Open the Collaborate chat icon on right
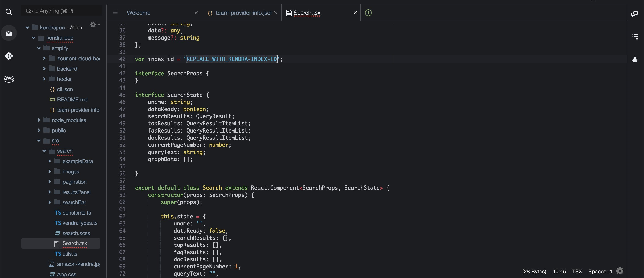This screenshot has height=278, width=644. 635,14
